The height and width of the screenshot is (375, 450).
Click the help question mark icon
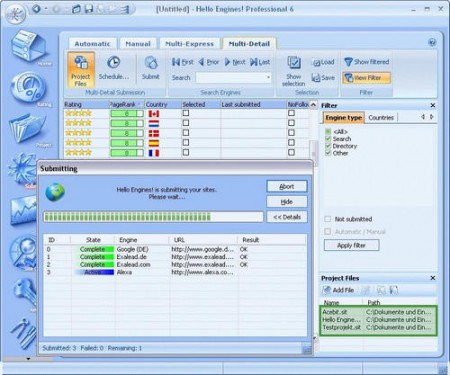[432, 43]
